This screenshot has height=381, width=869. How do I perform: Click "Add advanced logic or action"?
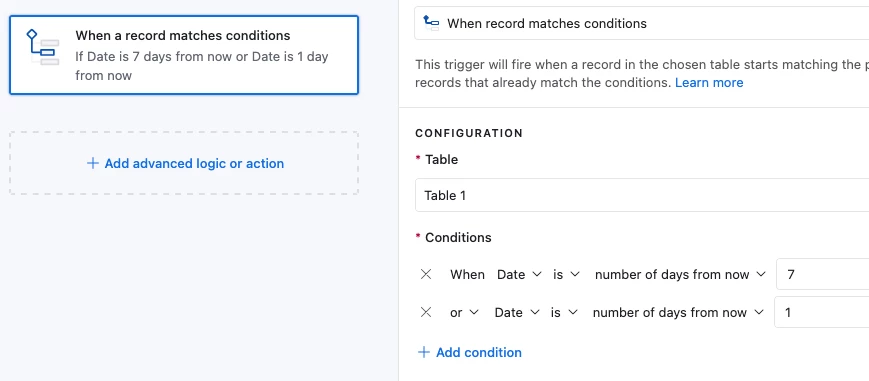coord(185,163)
